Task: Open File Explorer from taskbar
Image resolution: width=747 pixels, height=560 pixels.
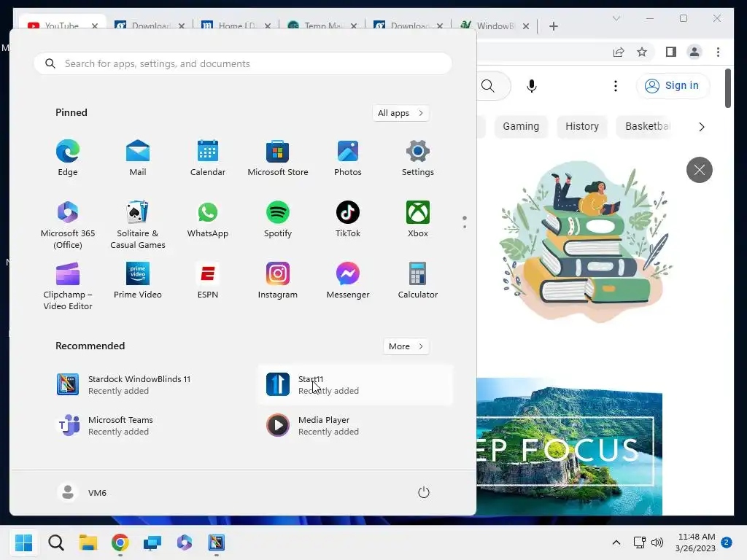Action: (x=88, y=542)
